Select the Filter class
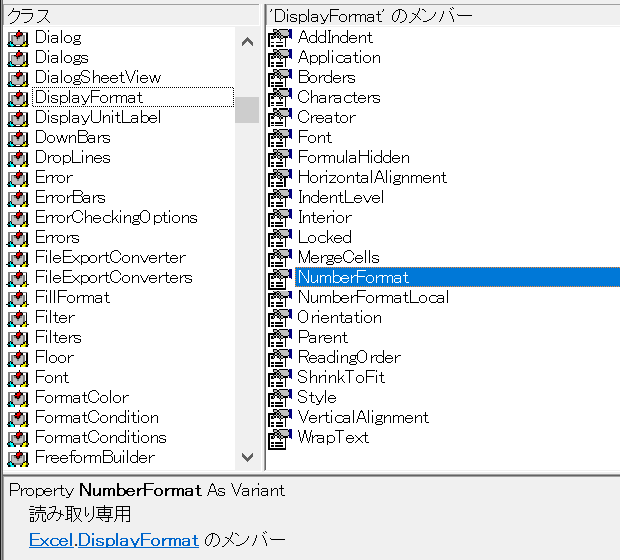 [x=55, y=318]
